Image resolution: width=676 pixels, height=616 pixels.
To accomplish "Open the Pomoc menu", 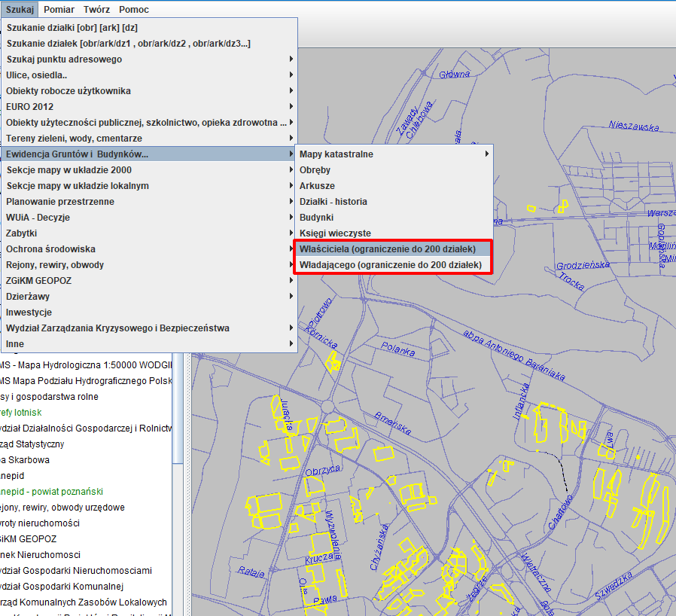I will pos(134,10).
